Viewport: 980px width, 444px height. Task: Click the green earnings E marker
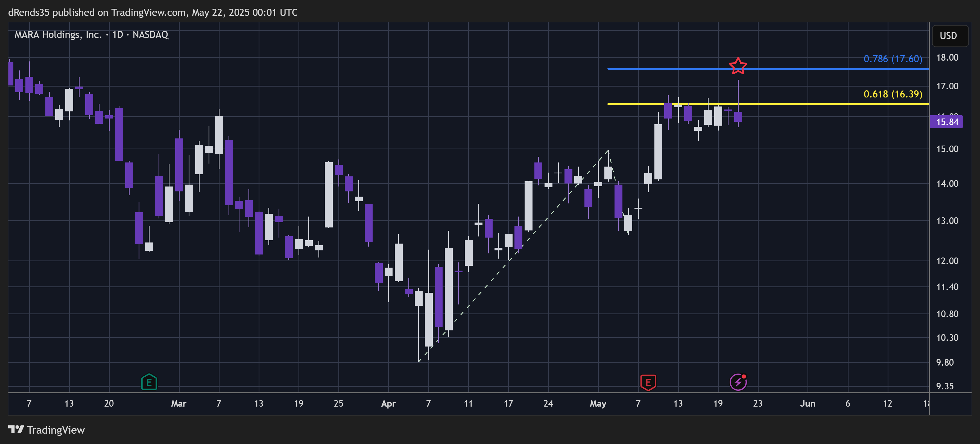[149, 382]
